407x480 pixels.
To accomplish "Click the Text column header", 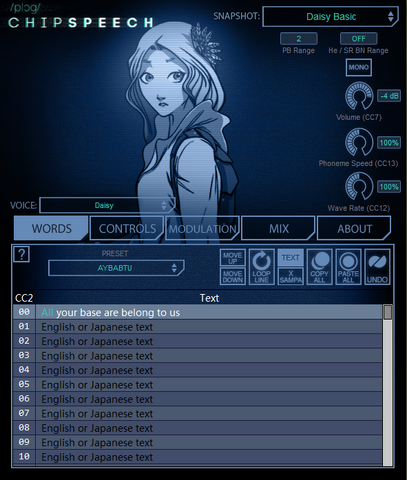I will (209, 298).
